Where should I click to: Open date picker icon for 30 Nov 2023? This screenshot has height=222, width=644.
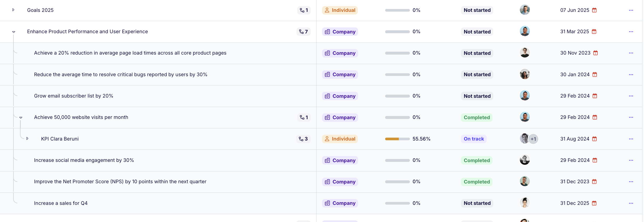click(596, 53)
